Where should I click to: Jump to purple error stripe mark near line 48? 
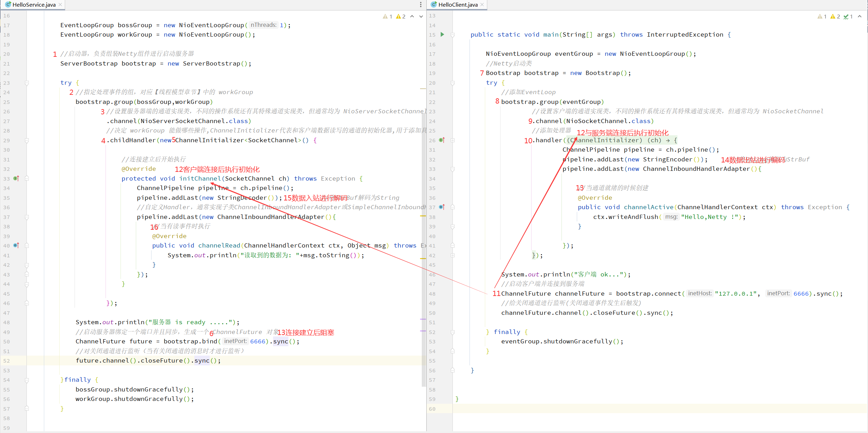[423, 319]
